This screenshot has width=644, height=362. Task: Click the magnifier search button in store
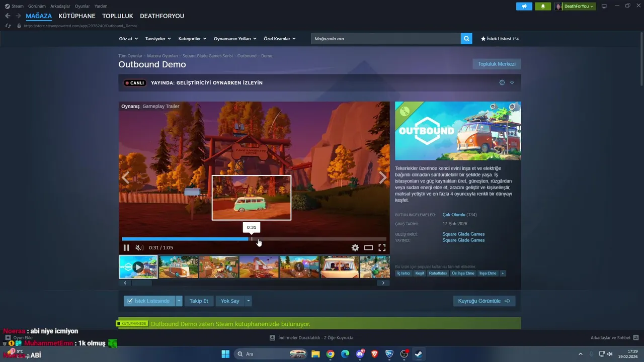466,39
